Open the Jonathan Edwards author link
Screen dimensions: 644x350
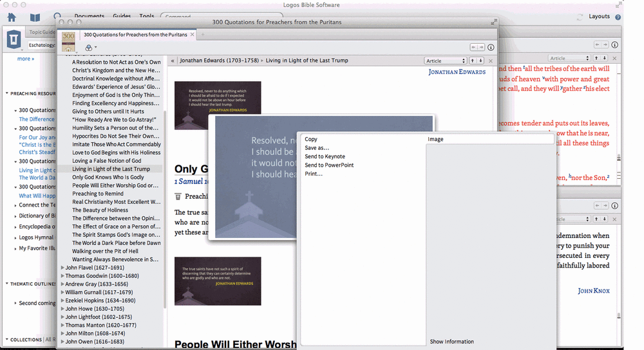pos(457,72)
